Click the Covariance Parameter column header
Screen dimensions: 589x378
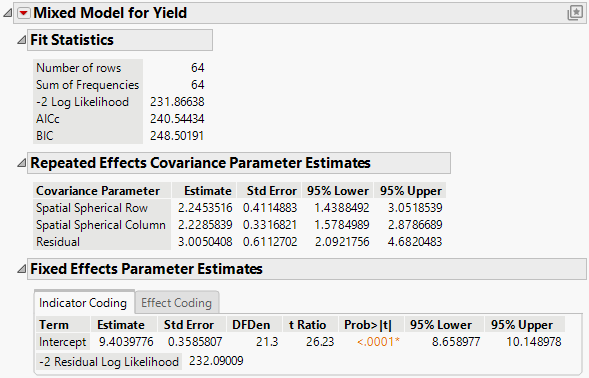98,191
